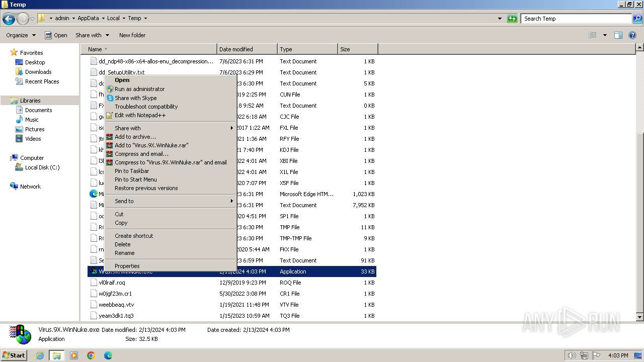Image resolution: width=644 pixels, height=362 pixels.
Task: Open the address bar history dropdown
Action: pos(500,19)
